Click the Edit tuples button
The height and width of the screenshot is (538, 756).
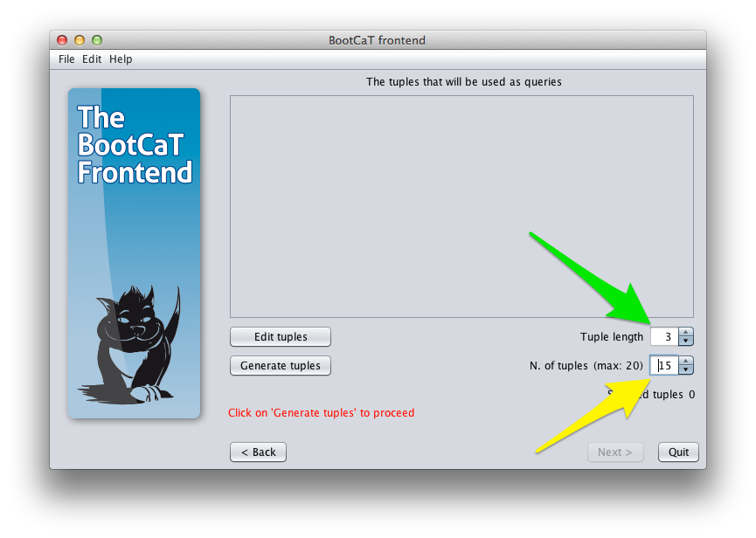281,336
